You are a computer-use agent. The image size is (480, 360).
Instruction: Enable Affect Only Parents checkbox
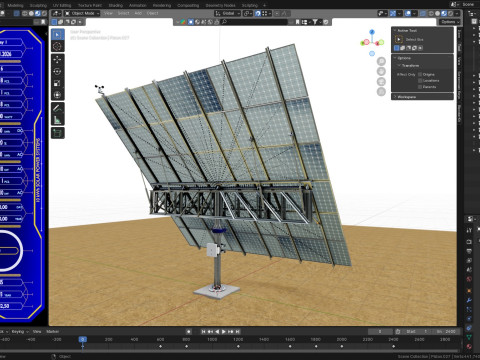420,87
